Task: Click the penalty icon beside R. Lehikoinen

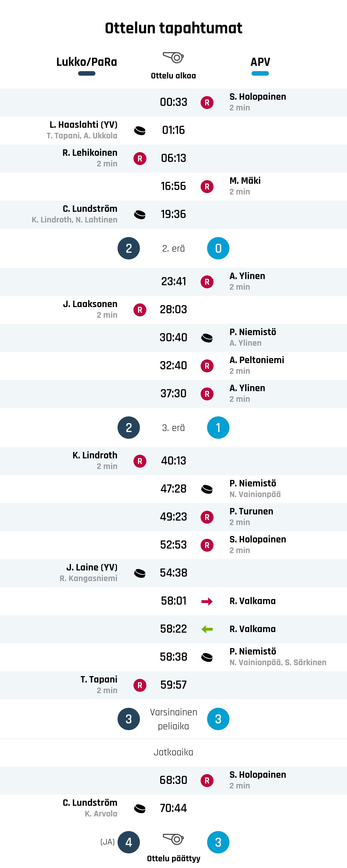Action: point(140,158)
